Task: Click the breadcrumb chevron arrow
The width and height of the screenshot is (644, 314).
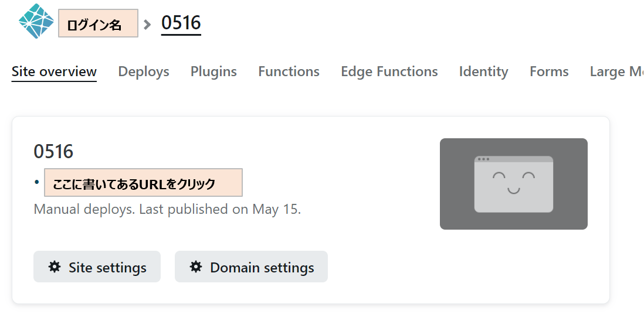Action: coord(148,24)
